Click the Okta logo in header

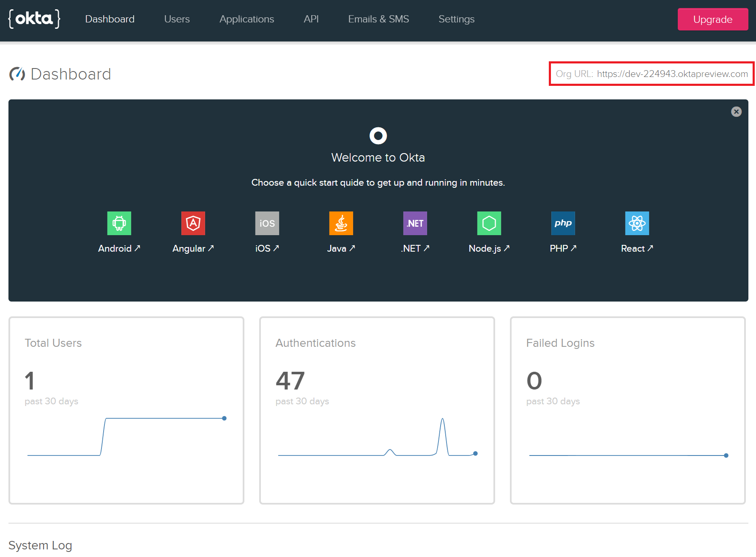[x=34, y=19]
